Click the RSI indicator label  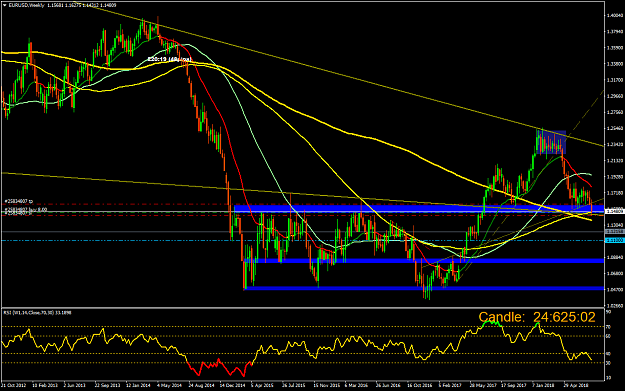37,313
